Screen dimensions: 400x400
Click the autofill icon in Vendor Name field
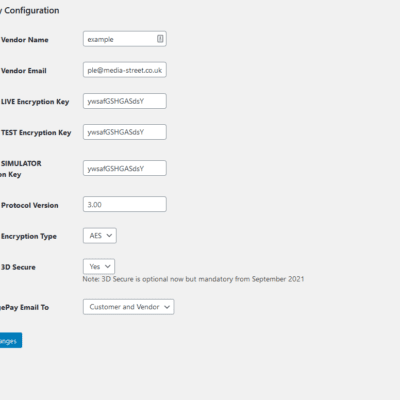coord(160,39)
